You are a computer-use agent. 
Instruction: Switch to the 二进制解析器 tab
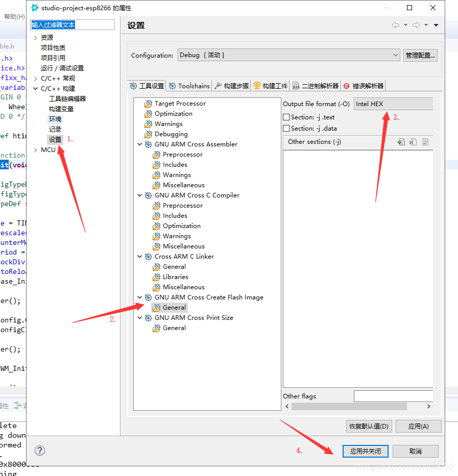[316, 86]
